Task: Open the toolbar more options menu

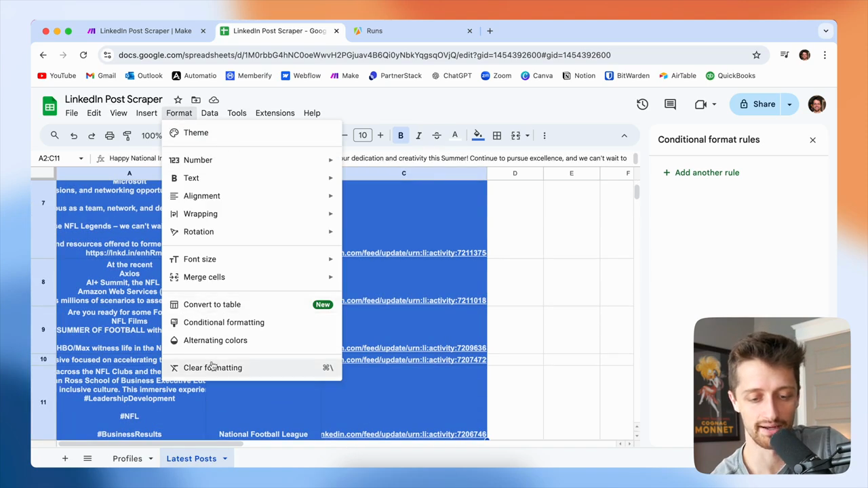Action: [x=544, y=136]
